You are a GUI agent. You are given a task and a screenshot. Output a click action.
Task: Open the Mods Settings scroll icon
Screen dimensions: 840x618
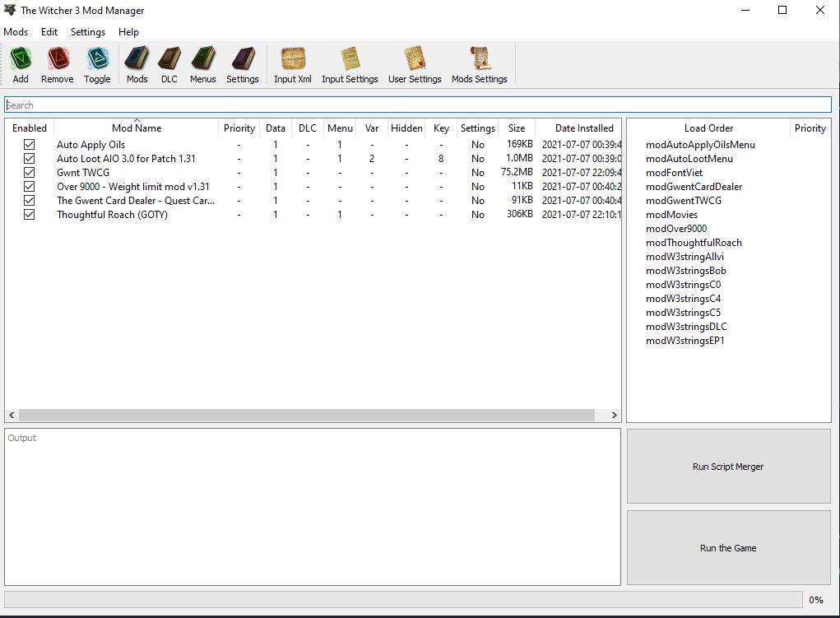coord(479,60)
